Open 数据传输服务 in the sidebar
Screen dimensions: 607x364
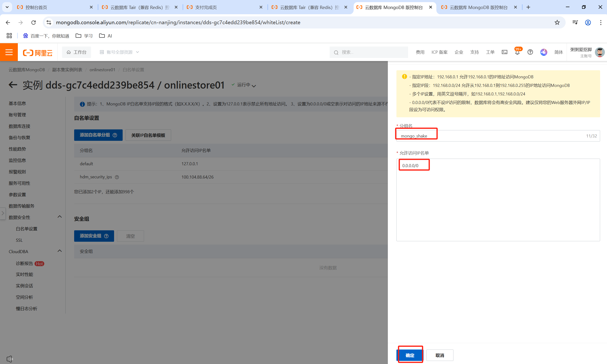coord(22,206)
